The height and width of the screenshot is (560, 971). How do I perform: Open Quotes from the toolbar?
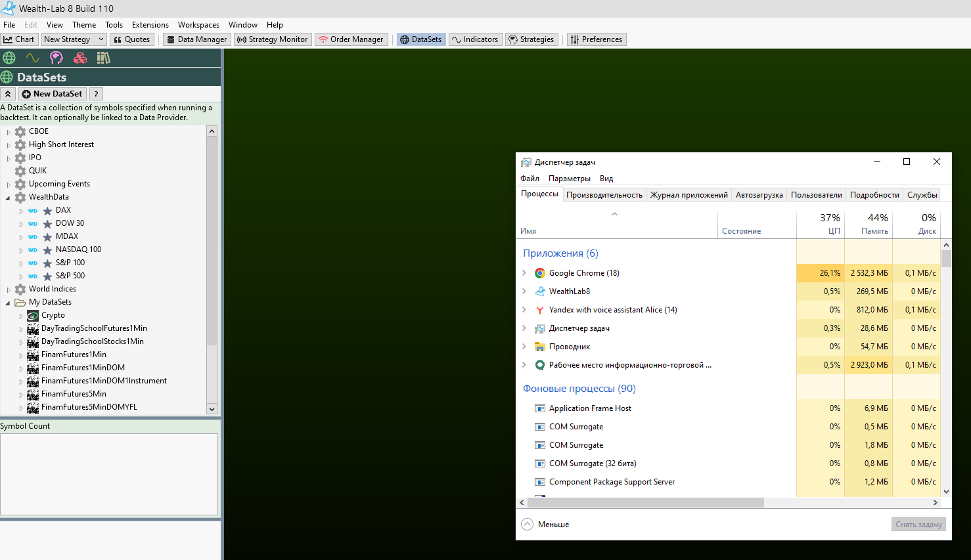132,39
